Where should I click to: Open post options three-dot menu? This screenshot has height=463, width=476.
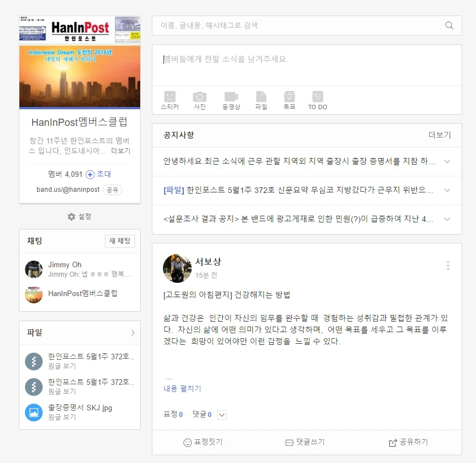[448, 266]
